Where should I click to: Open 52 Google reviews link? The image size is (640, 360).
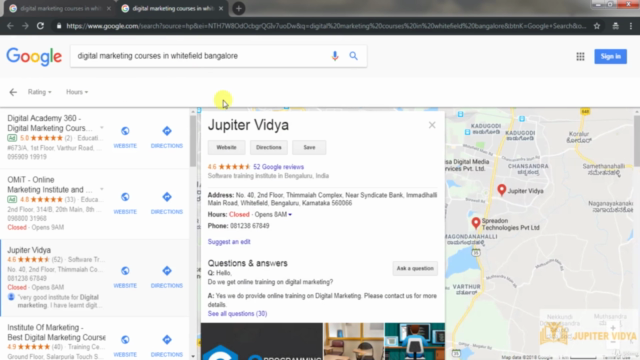(x=278, y=167)
